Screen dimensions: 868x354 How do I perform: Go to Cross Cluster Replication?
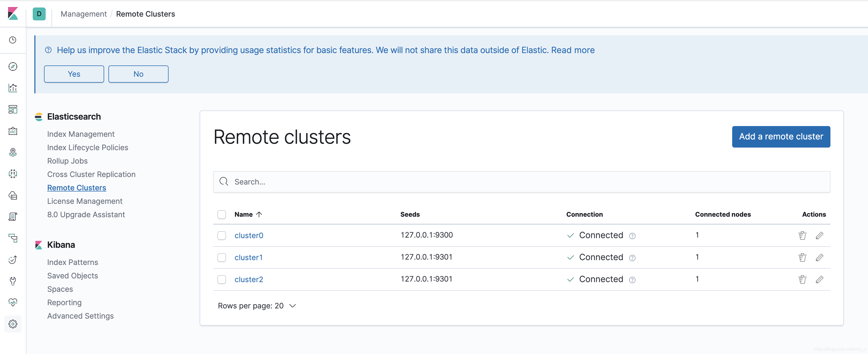click(x=91, y=175)
